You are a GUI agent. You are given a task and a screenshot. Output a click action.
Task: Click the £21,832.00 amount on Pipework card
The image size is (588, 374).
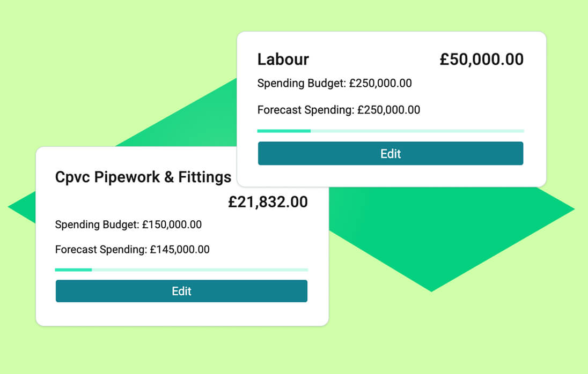point(268,202)
